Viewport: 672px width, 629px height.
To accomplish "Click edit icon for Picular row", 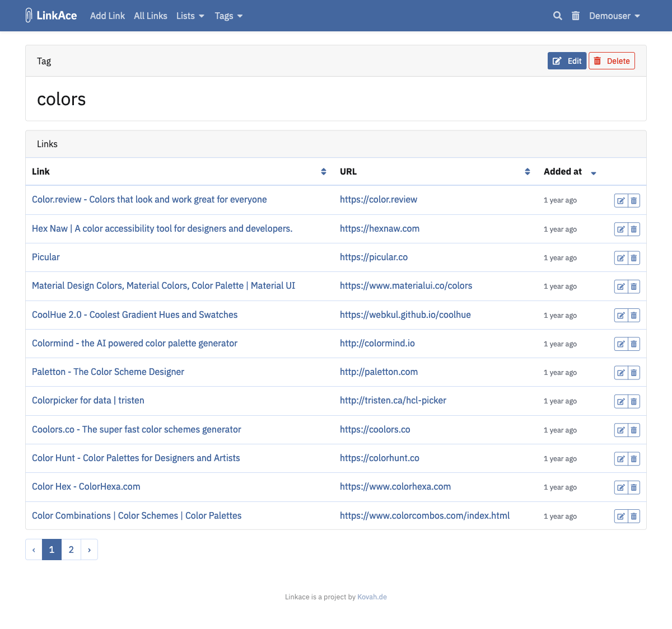I will tap(621, 258).
